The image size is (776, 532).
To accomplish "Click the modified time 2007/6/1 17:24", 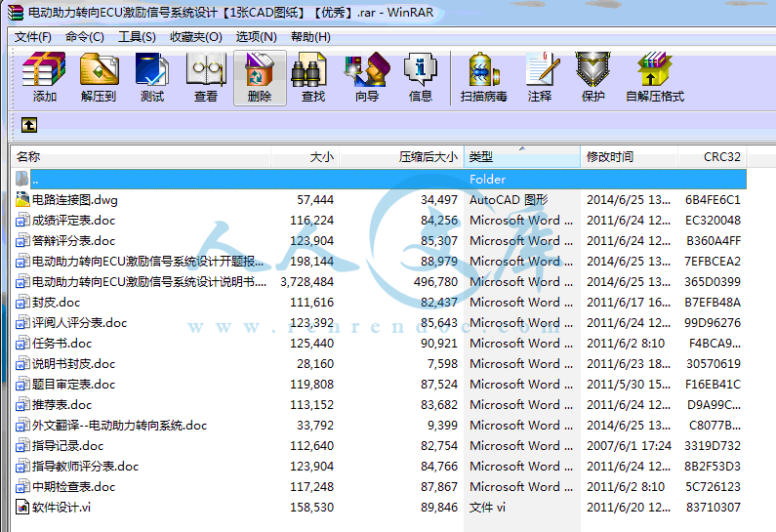I will [629, 446].
